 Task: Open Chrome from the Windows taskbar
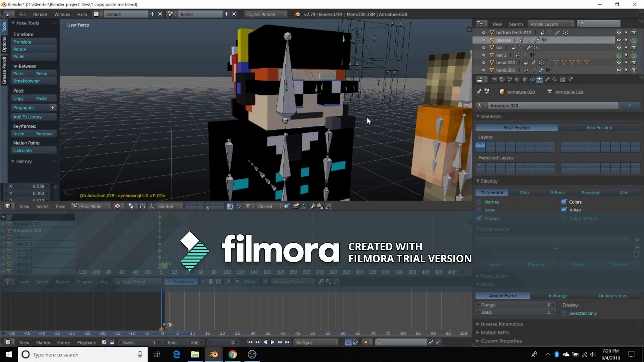coord(232,354)
